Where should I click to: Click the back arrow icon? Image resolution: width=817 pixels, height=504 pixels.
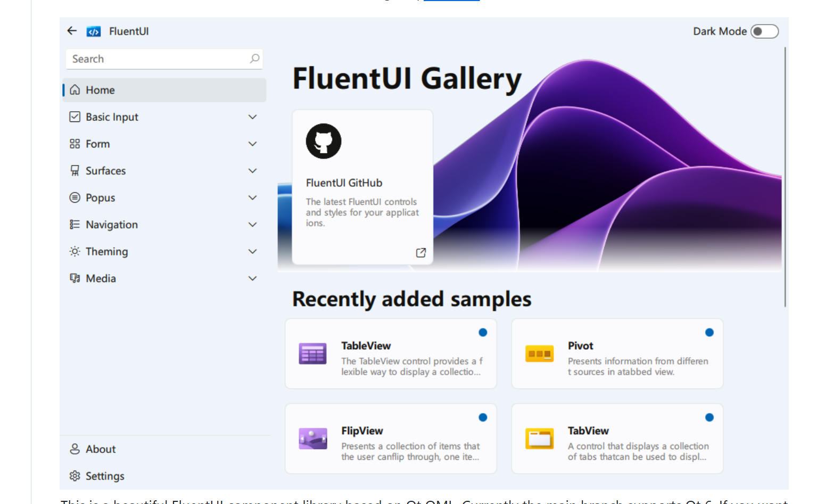[72, 31]
